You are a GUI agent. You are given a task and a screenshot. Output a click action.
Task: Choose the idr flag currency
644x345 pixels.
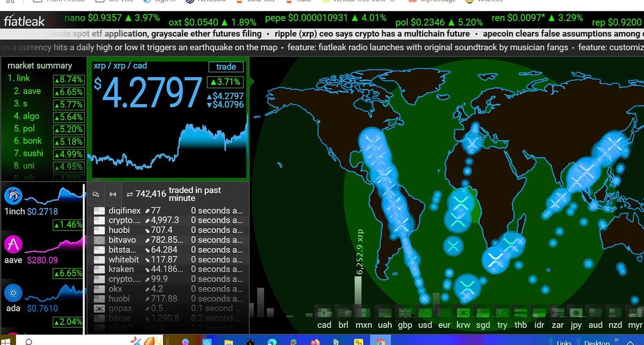click(x=539, y=313)
